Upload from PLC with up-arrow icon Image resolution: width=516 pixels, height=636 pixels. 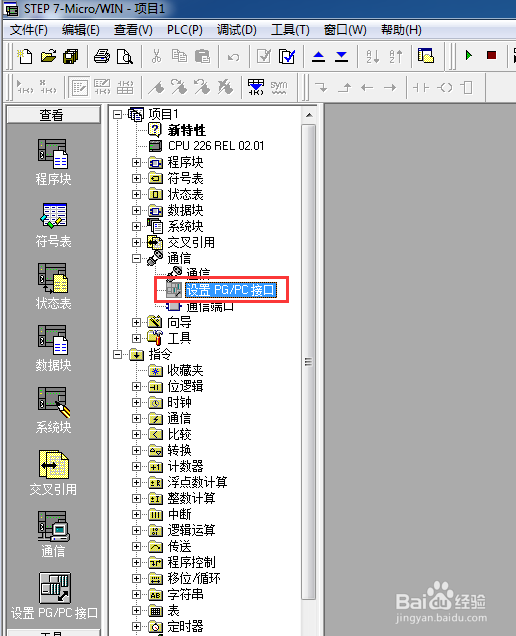click(x=318, y=56)
